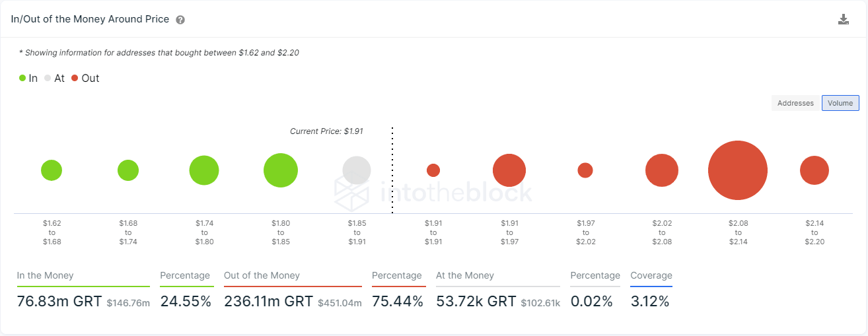Toggle the red Out legend item

tap(85, 78)
